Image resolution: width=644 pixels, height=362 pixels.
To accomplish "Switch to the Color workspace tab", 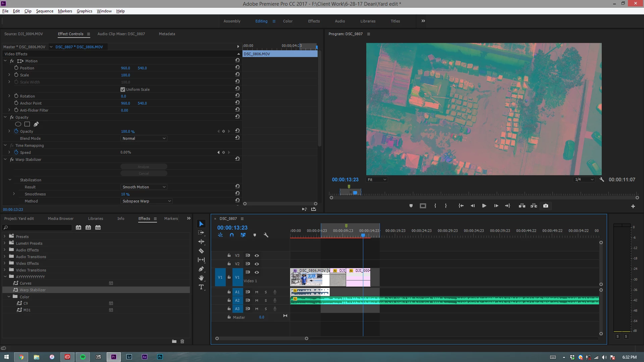I will [287, 21].
